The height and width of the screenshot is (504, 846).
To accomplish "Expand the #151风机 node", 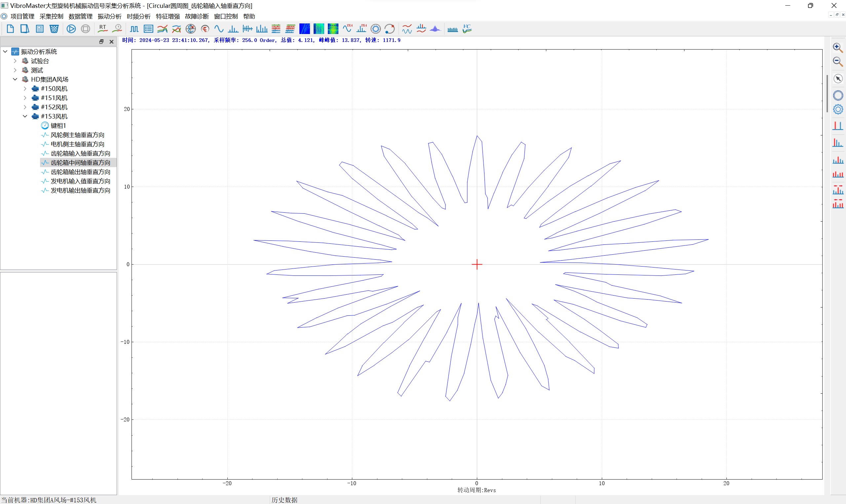I will [x=25, y=98].
